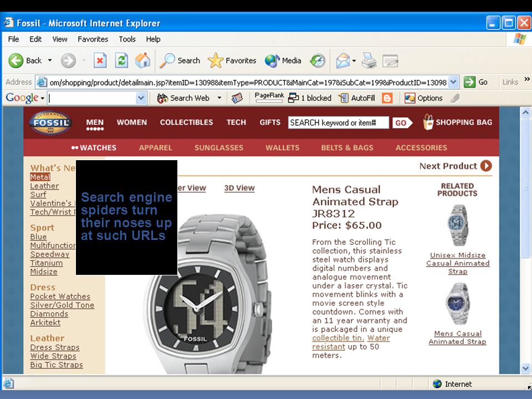Viewport: 532px width, 399px height.
Task: Open the Favorites pane
Action: (232, 61)
